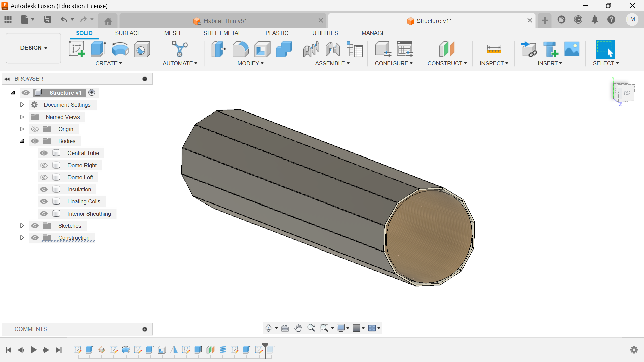Open the CONSTRUCT dropdown menu
The width and height of the screenshot is (644, 362).
click(x=447, y=63)
